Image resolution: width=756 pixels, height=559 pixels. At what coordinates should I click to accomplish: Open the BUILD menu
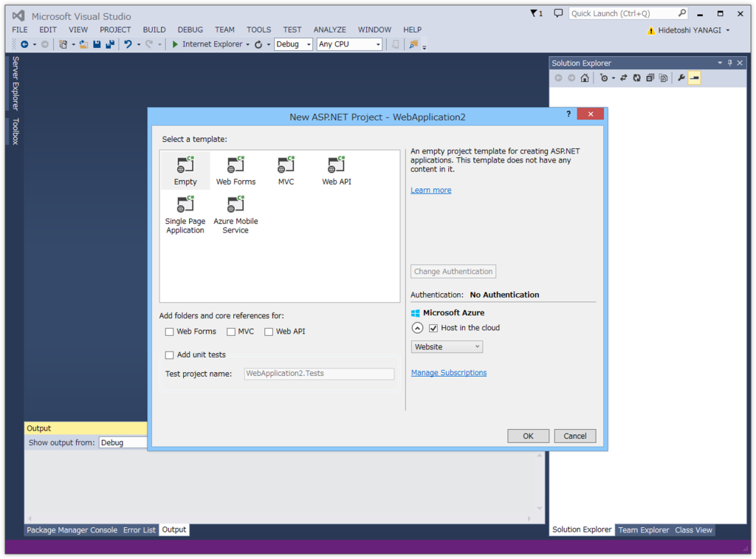click(x=154, y=30)
